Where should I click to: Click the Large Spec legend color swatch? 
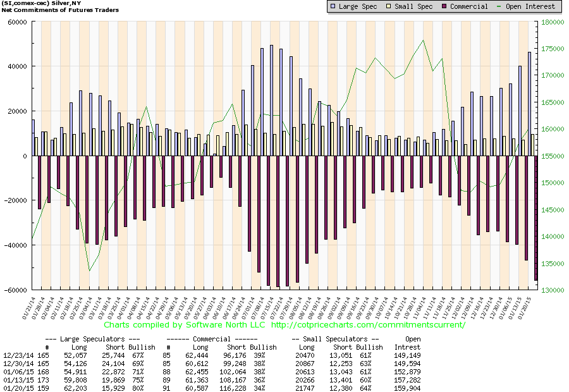click(333, 6)
